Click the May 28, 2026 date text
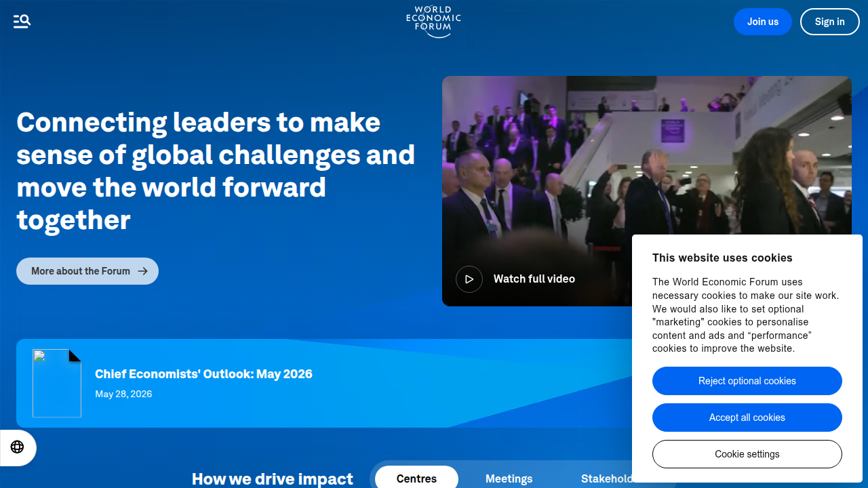The width and height of the screenshot is (868, 488). coord(123,394)
